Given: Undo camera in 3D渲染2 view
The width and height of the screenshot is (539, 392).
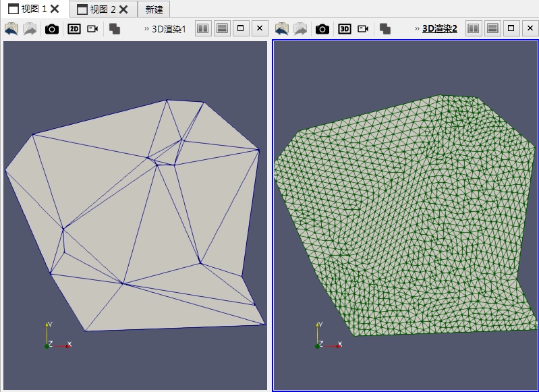Looking at the screenshot, I should coord(282,29).
